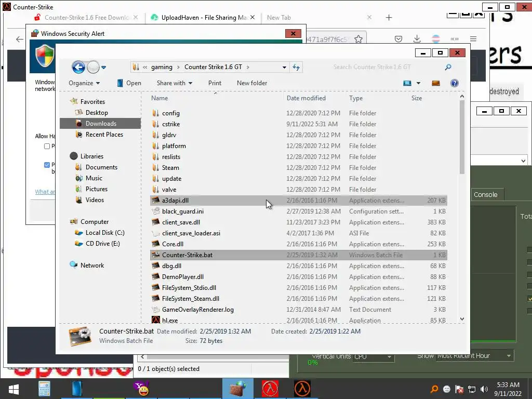Click the Search Counter Strike 1.6 GT field
Screen dimensions: 532x399
387,67
